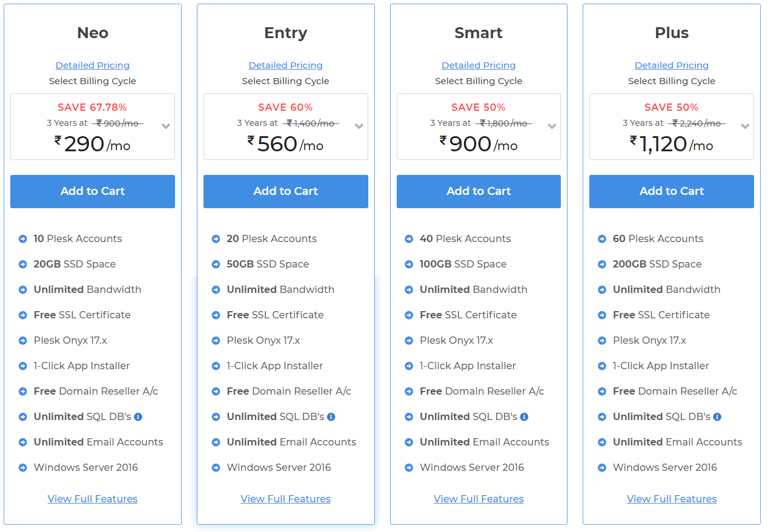View Full Features of Neo plan
Screen dimensions: 768x532
[93, 499]
